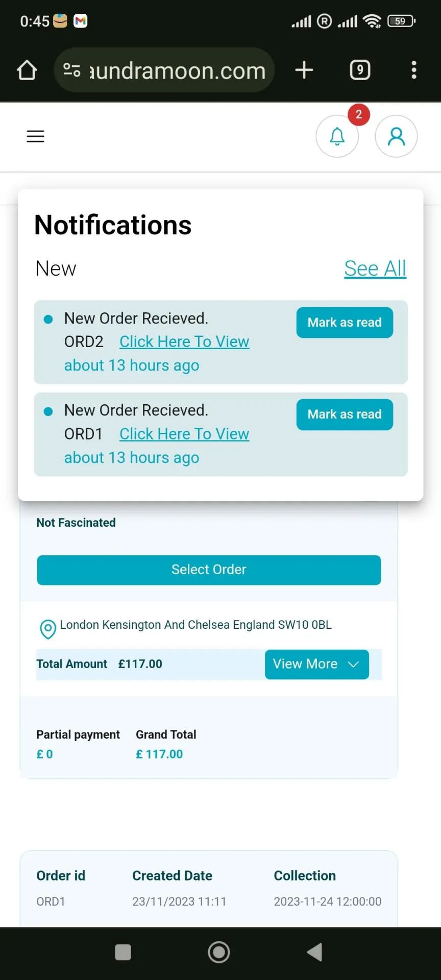Mark ORD1 notification as read
The width and height of the screenshot is (441, 980).
[345, 414]
